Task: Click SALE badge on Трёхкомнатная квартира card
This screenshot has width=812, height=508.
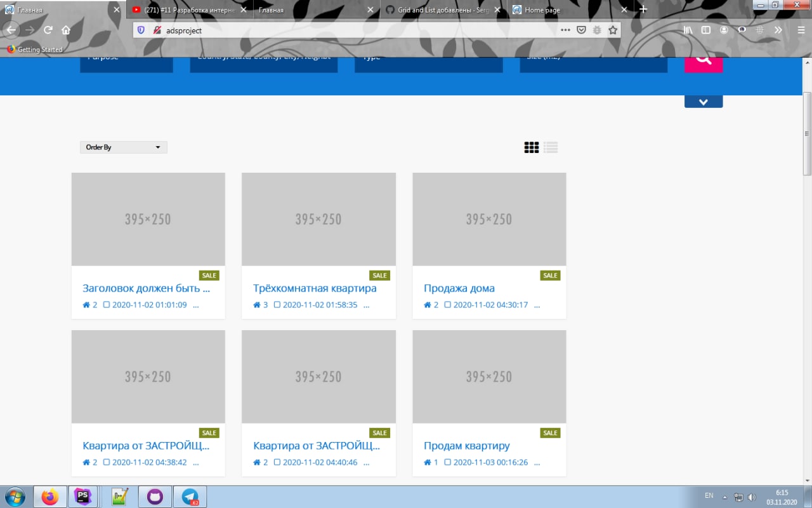Action: pos(379,276)
